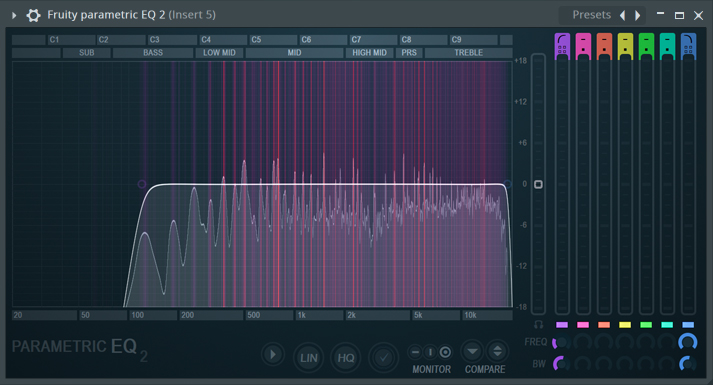Click the yellow band 4 FREQ knob
Screen dimensions: 713x385
pos(625,342)
